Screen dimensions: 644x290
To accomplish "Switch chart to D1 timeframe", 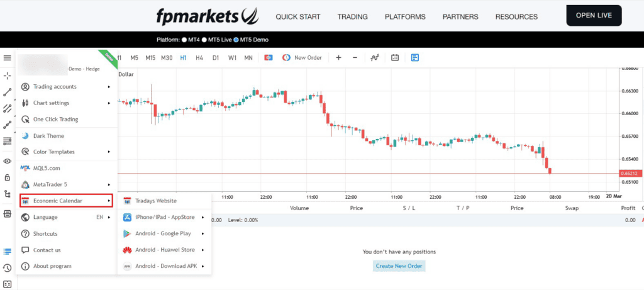I will coord(216,58).
